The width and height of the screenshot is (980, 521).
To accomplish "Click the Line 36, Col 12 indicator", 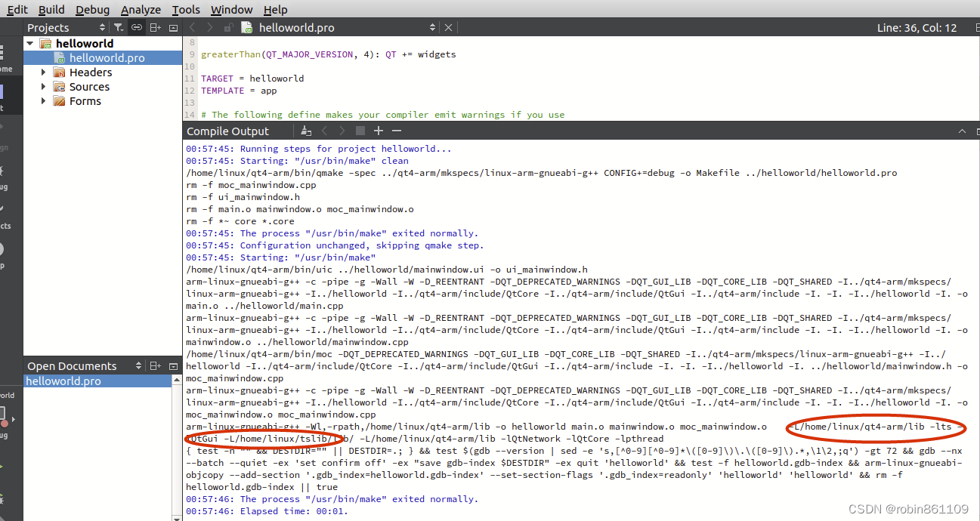I will pyautogui.click(x=917, y=27).
